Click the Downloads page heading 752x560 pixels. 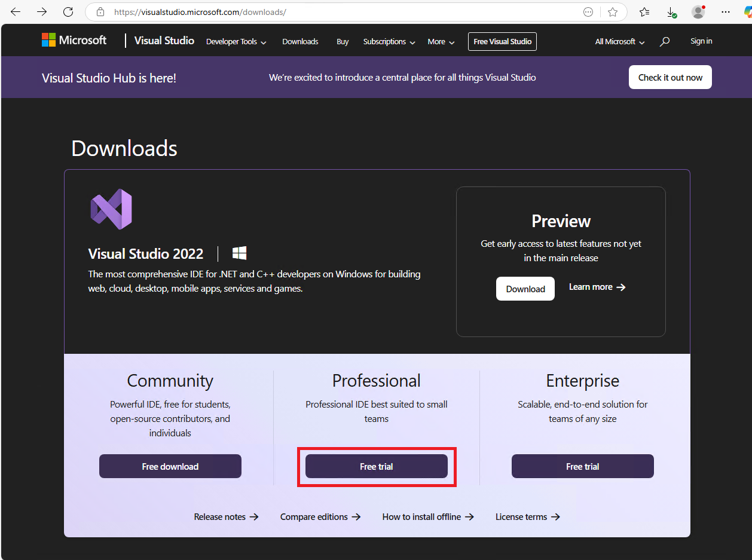pyautogui.click(x=124, y=148)
